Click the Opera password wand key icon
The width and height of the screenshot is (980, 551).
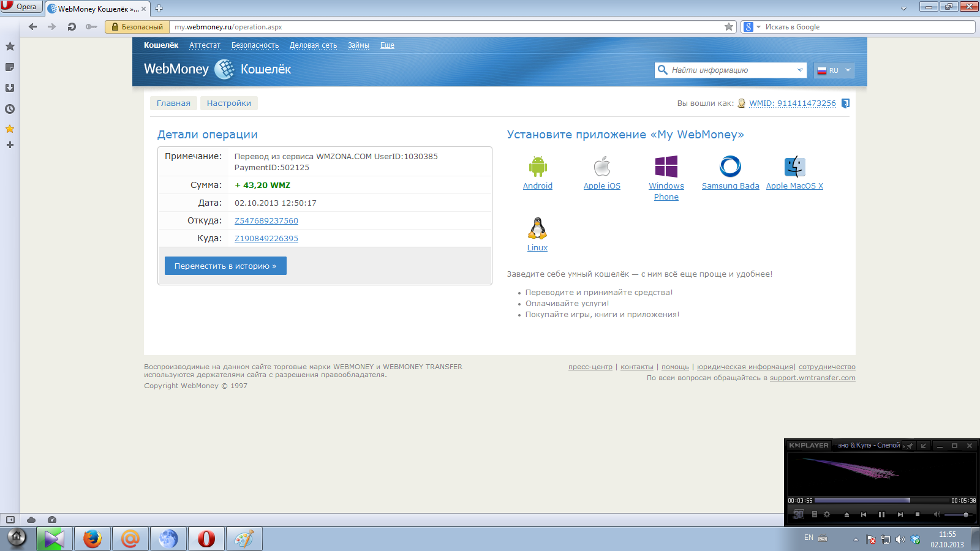[91, 27]
